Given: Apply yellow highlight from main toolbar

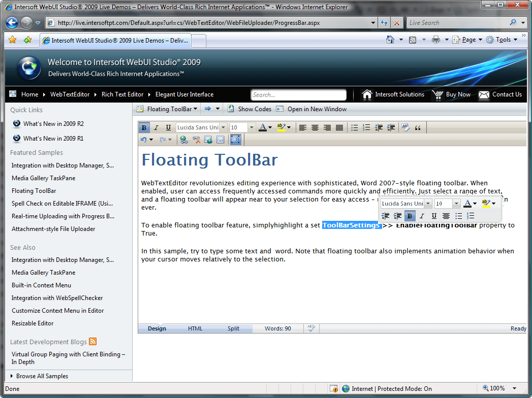Looking at the screenshot, I should (281, 128).
